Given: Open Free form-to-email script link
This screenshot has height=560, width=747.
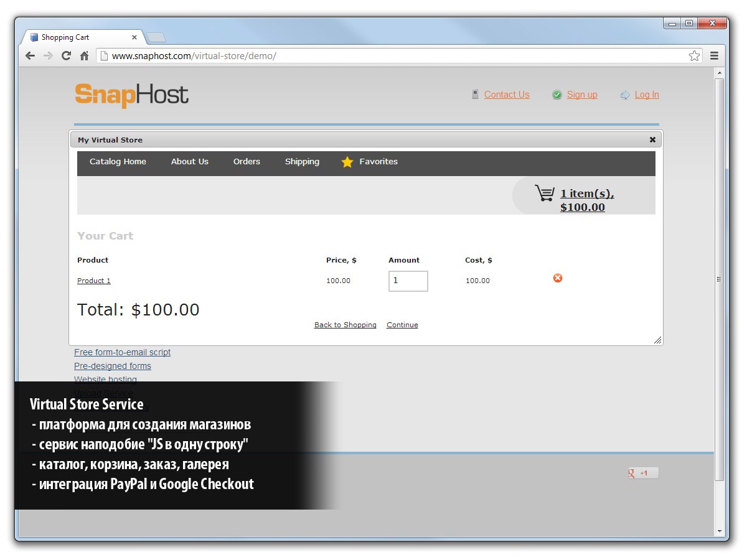Looking at the screenshot, I should [x=122, y=352].
